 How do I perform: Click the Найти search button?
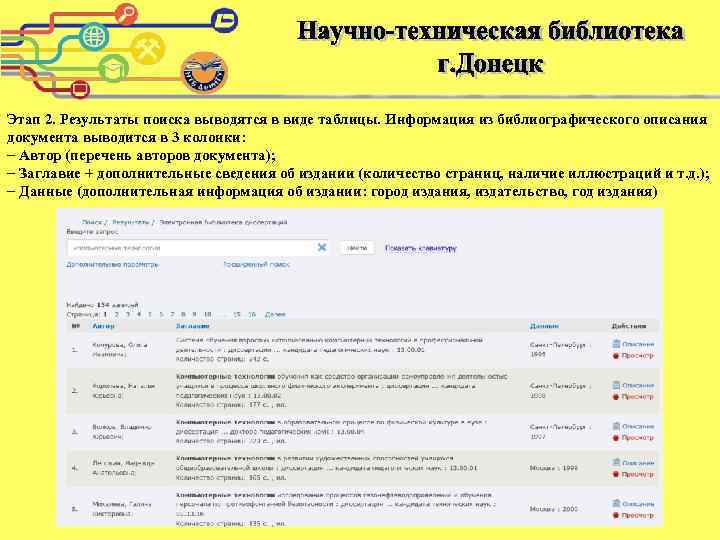pos(357,248)
